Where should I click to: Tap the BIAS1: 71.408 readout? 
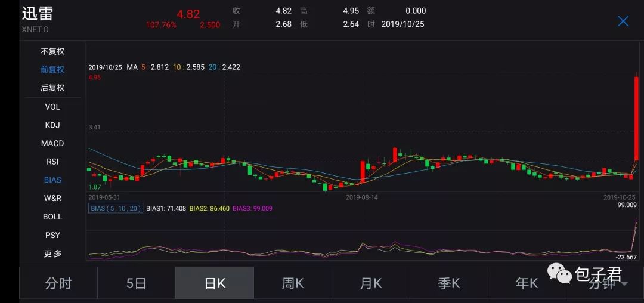[166, 208]
